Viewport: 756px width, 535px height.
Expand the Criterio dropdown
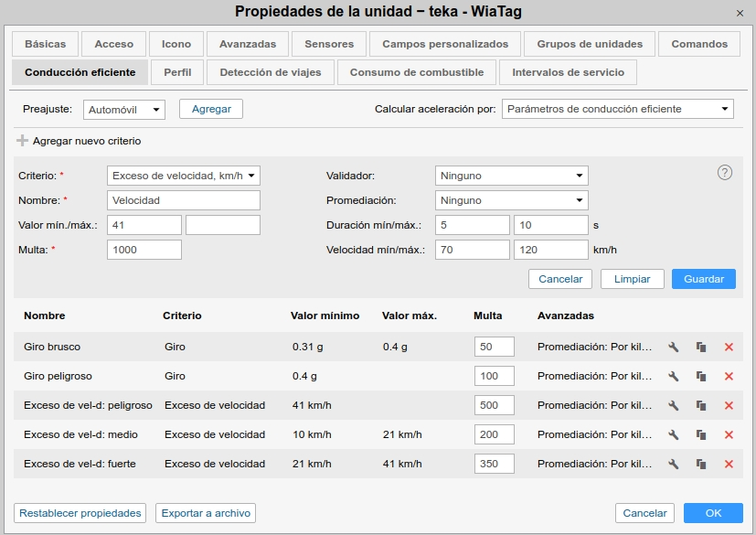[x=184, y=176]
